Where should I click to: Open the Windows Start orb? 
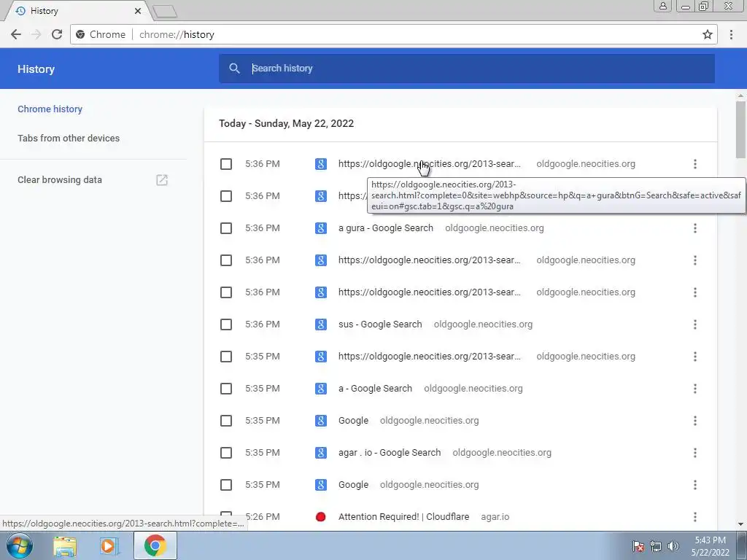point(20,545)
